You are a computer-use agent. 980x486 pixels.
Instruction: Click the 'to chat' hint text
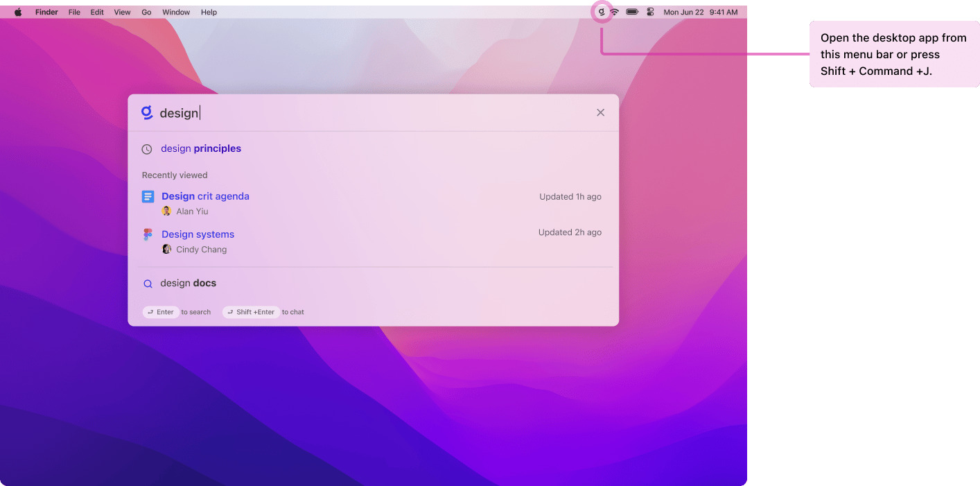(x=293, y=312)
